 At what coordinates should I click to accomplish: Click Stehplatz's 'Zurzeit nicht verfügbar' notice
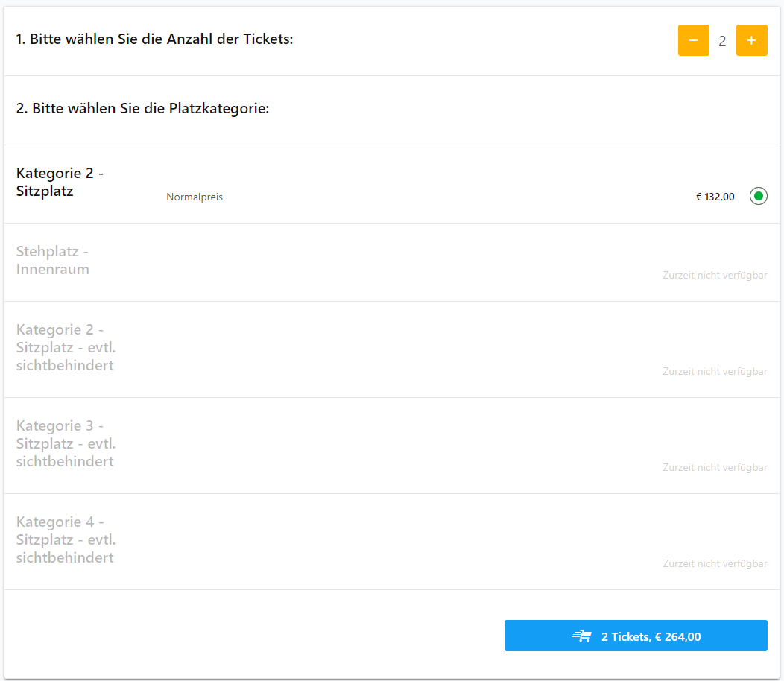715,276
